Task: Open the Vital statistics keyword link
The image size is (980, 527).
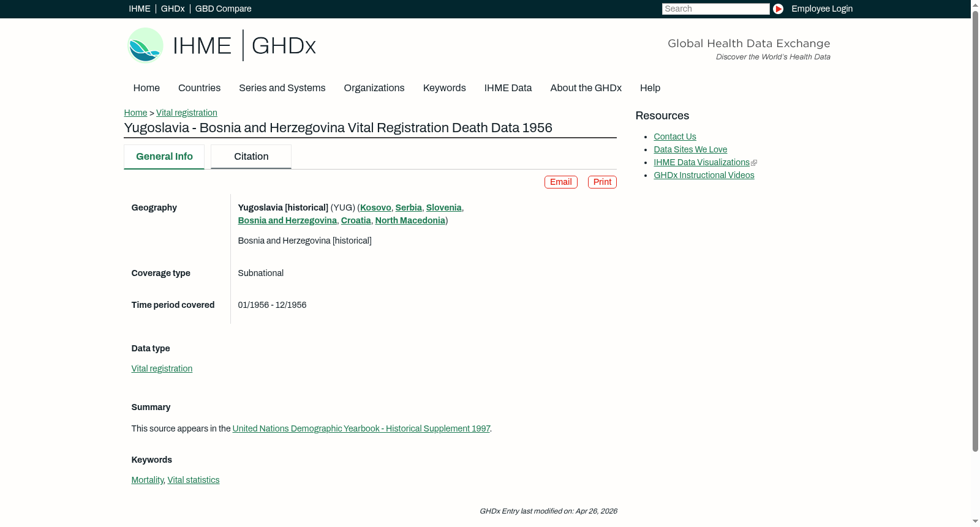Action: tap(194, 480)
